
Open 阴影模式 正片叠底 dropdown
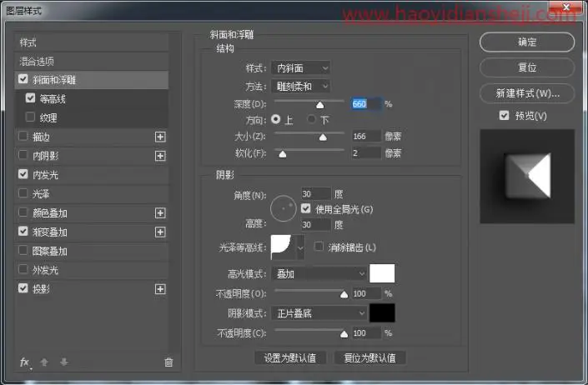(x=319, y=313)
